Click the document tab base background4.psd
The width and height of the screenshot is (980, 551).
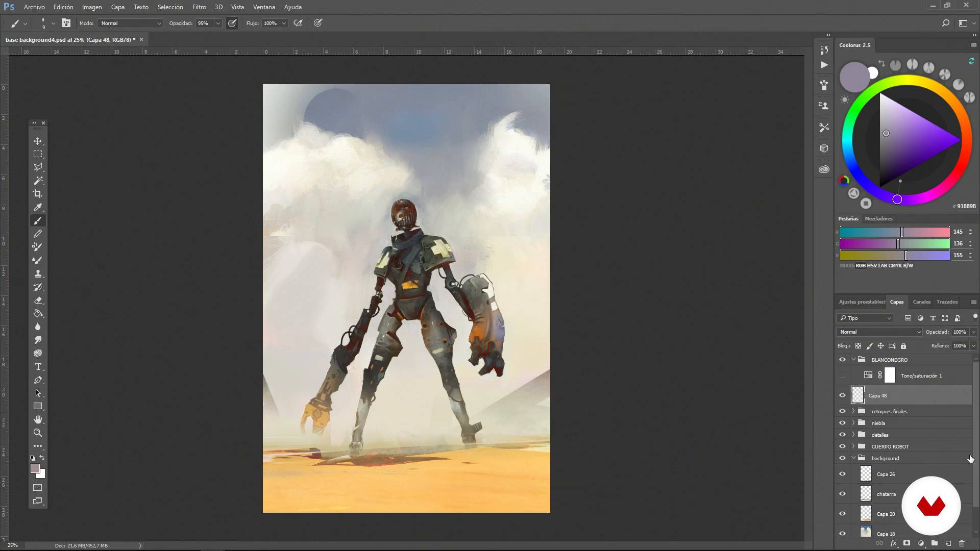pyautogui.click(x=70, y=39)
